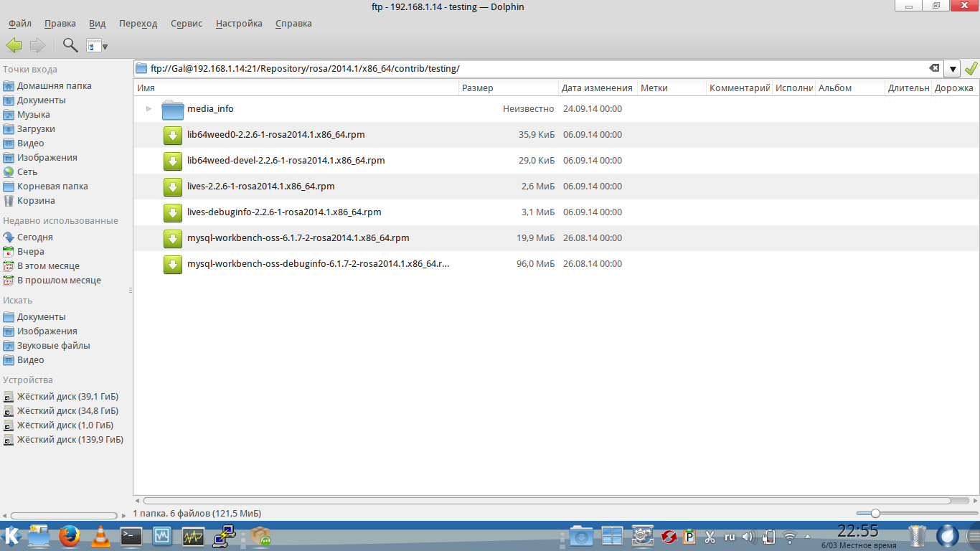Open the system monitor graph icon
Image resolution: width=980 pixels, height=551 pixels.
(194, 536)
